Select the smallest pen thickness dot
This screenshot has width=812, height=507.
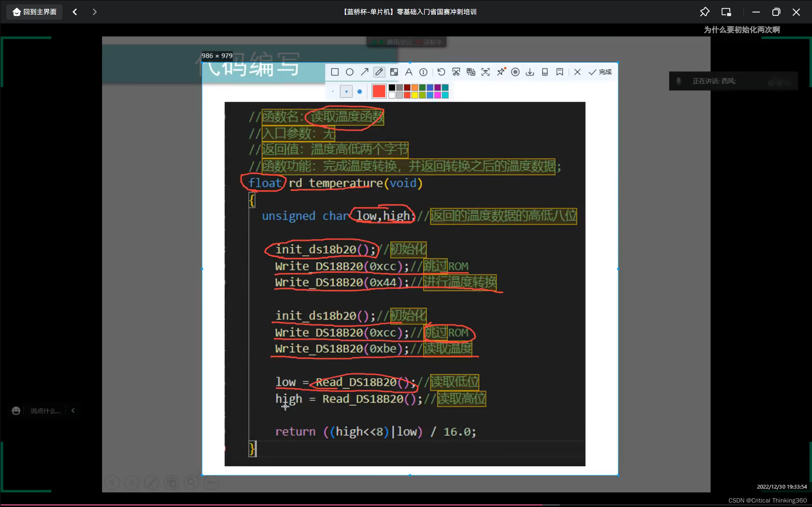(x=332, y=91)
